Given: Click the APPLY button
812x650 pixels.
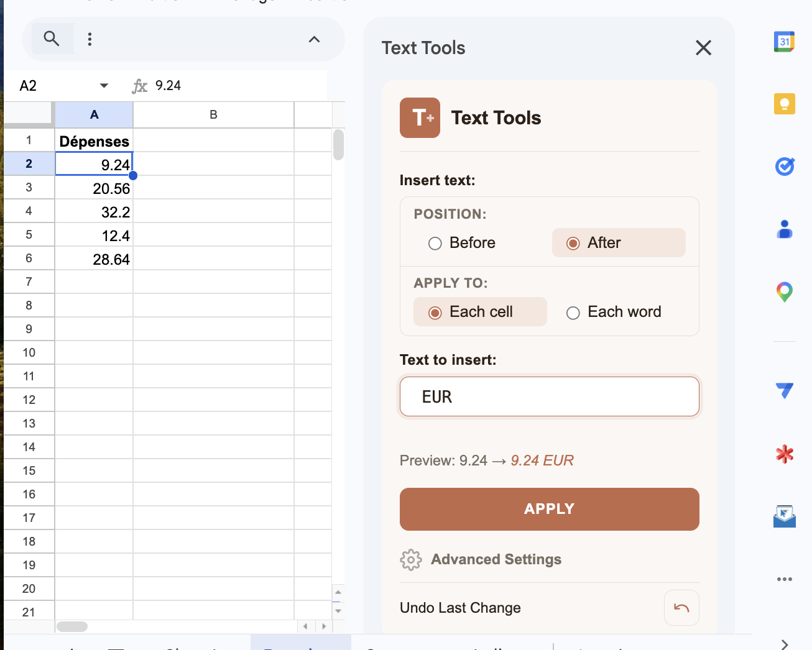Looking at the screenshot, I should pos(549,509).
